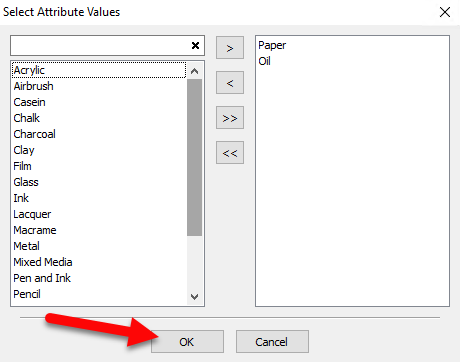Select Pencil in the values list
460x362 pixels.
pyautogui.click(x=99, y=294)
